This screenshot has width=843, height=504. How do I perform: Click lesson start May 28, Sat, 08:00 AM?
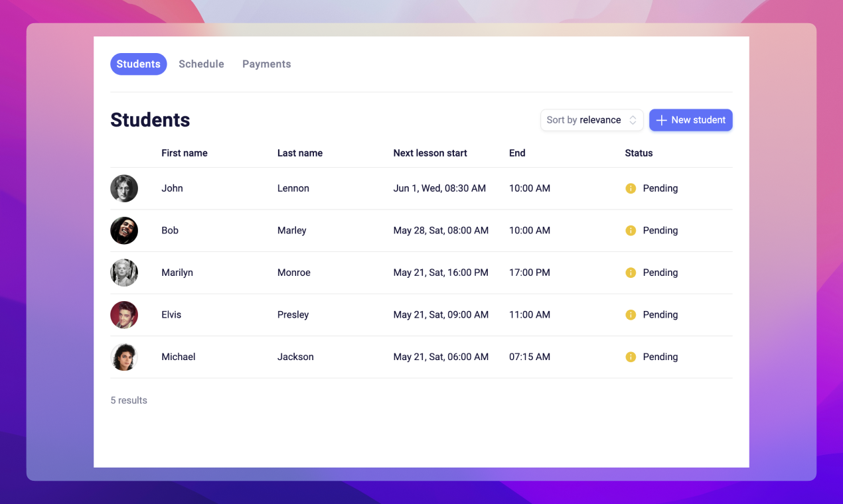(441, 231)
